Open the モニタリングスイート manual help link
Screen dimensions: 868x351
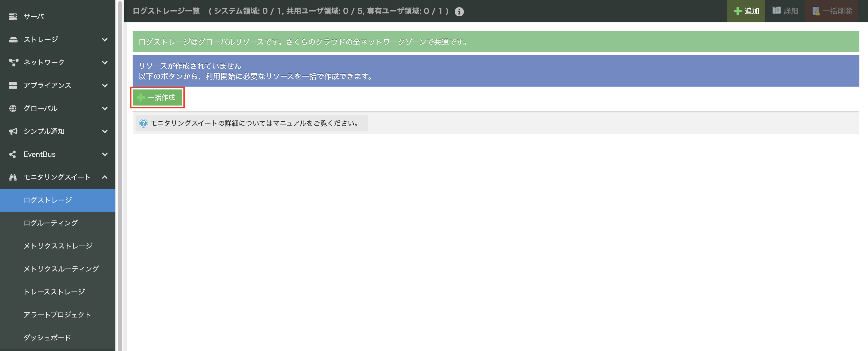251,123
